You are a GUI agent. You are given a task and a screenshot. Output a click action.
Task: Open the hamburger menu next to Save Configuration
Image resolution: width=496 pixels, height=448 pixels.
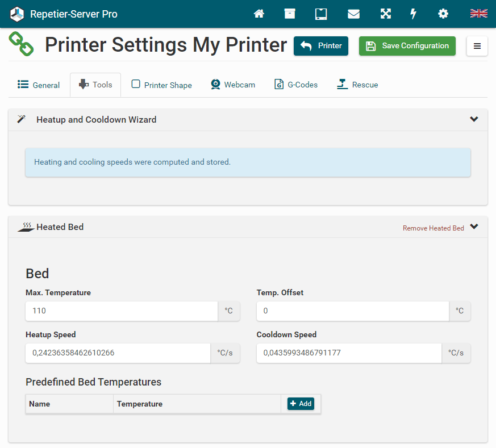(x=477, y=46)
